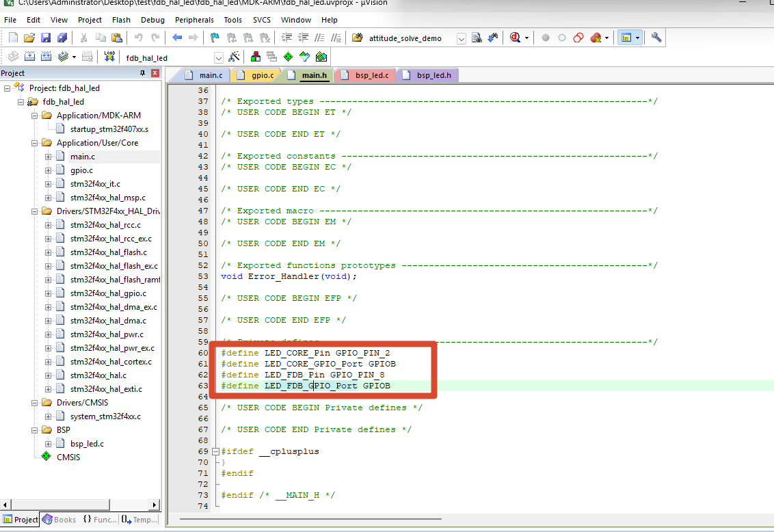Image resolution: width=774 pixels, height=532 pixels.
Task: Open Configuration with the wrench icon
Action: tap(656, 38)
